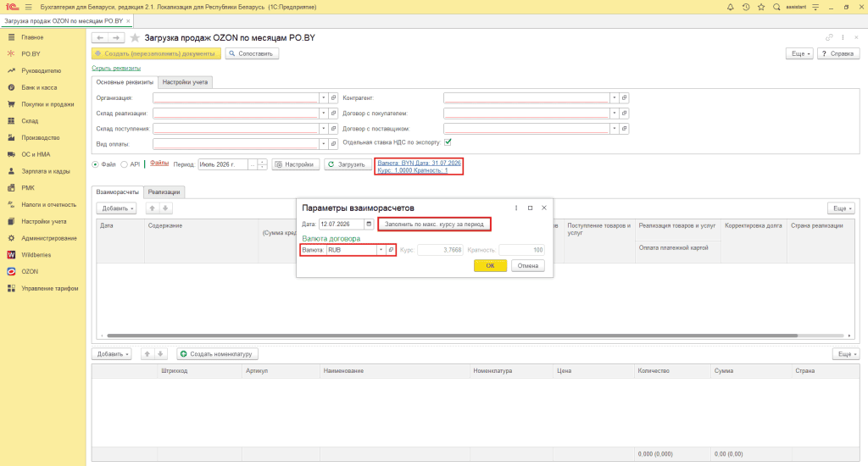
Task: Click Отмена in the dialog
Action: click(x=527, y=266)
